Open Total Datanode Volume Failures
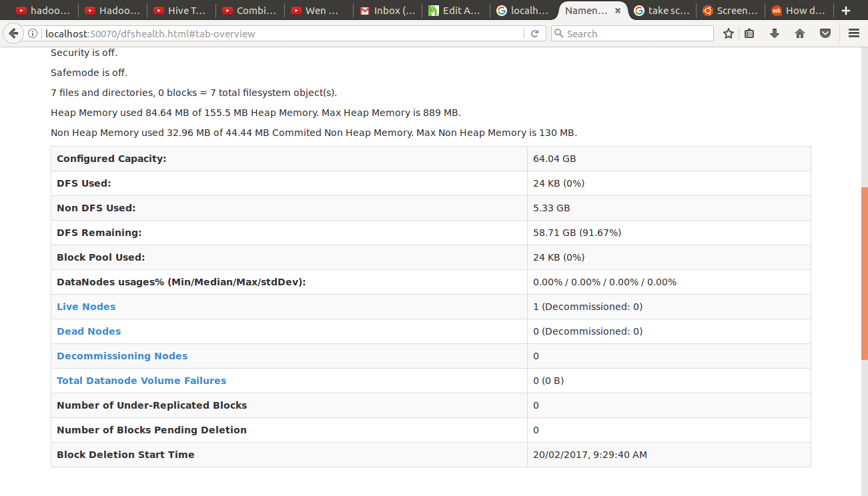This screenshot has width=868, height=496. click(x=141, y=380)
